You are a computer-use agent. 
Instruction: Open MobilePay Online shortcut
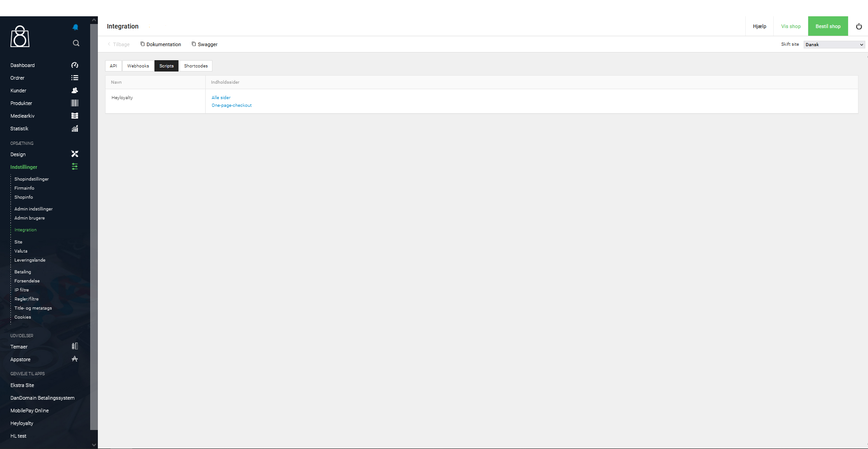click(29, 411)
